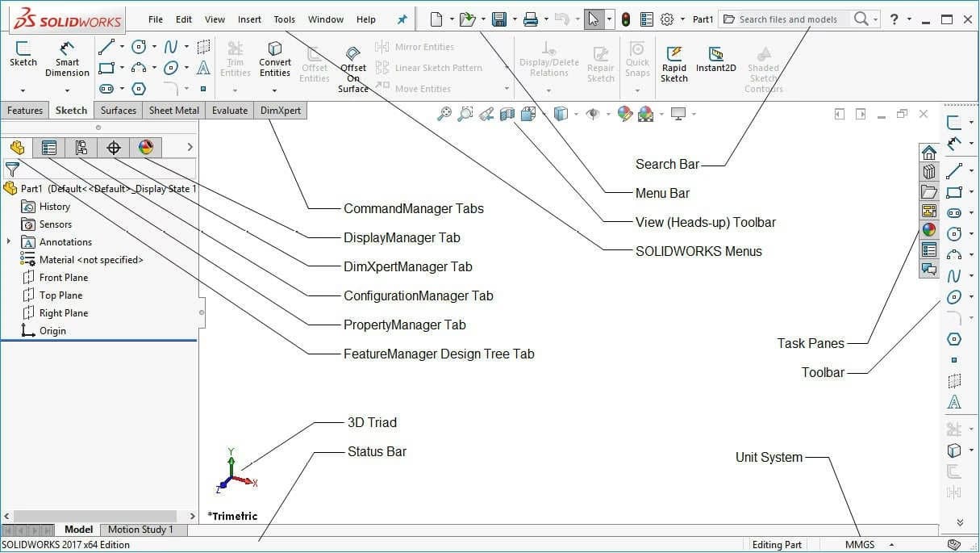Viewport: 980px width, 553px height.
Task: Open the DimXpert CommandManager tab
Action: pos(281,111)
